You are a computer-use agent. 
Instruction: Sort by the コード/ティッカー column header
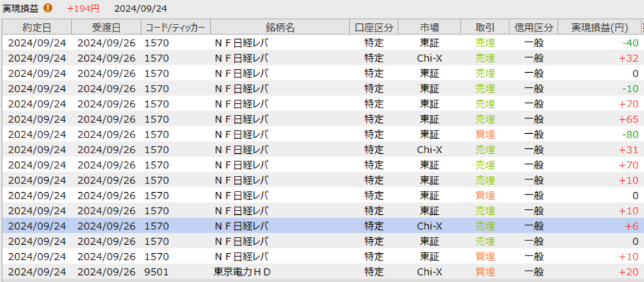point(175,28)
